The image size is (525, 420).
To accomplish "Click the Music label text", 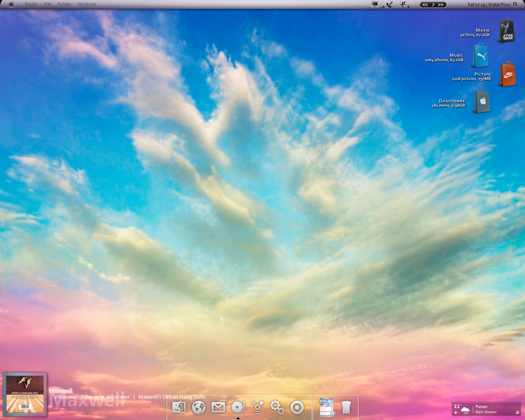I will [x=457, y=55].
